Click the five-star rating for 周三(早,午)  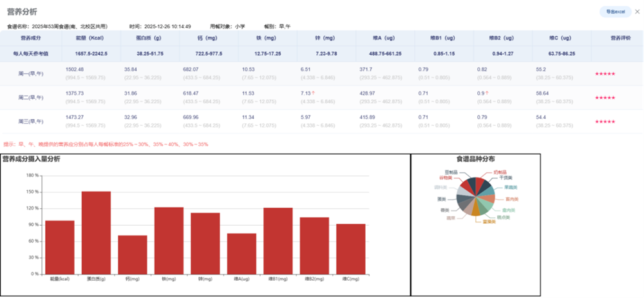[605, 121]
